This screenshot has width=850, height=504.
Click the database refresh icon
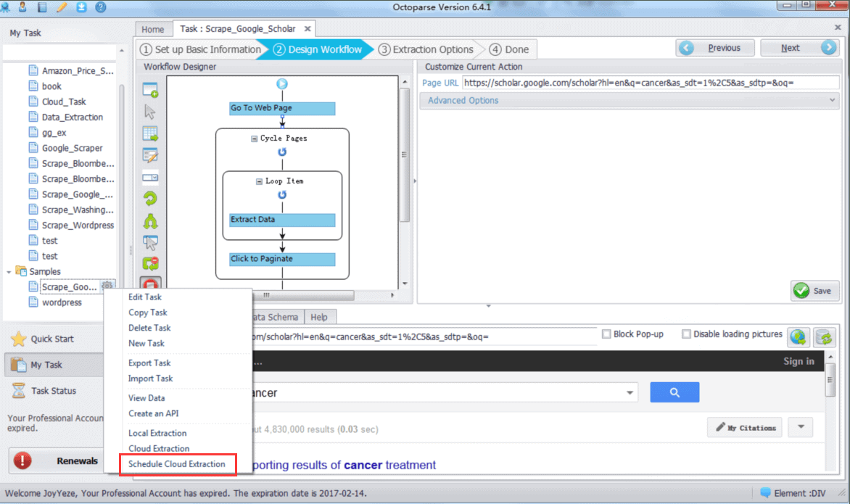(825, 337)
